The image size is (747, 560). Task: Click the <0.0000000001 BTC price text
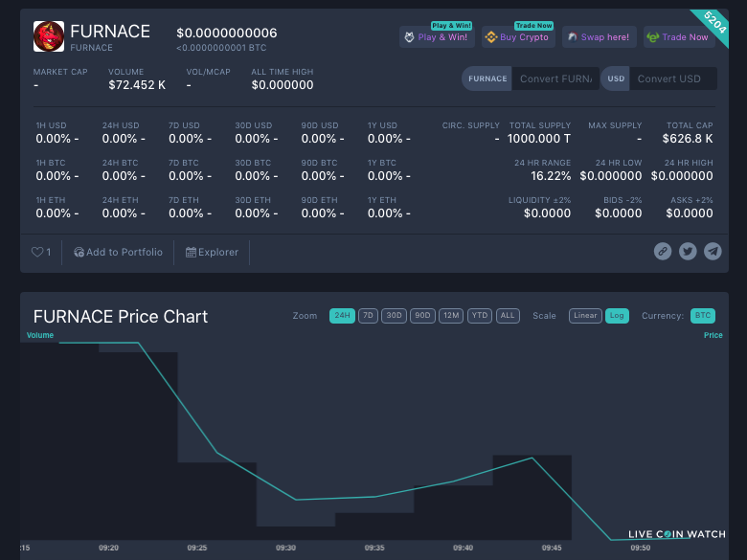(221, 48)
